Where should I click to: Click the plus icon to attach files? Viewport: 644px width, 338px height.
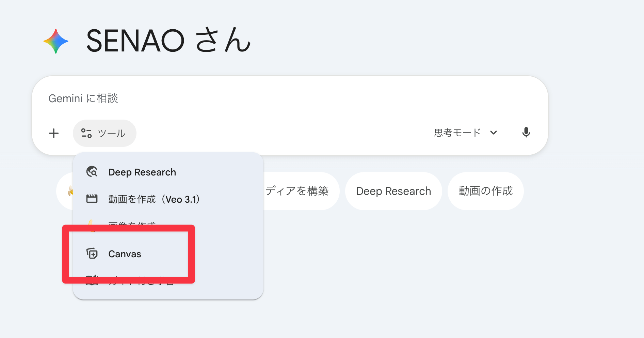coord(54,133)
